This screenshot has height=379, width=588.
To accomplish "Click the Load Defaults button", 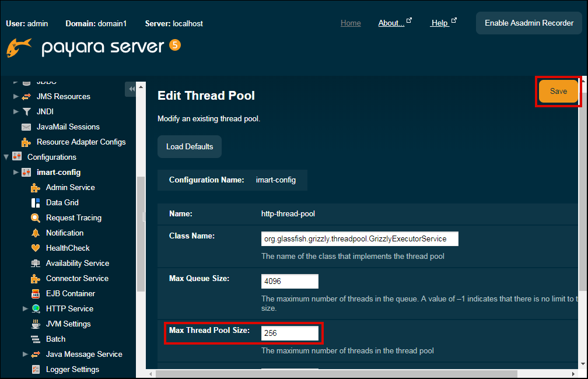I will 190,147.
